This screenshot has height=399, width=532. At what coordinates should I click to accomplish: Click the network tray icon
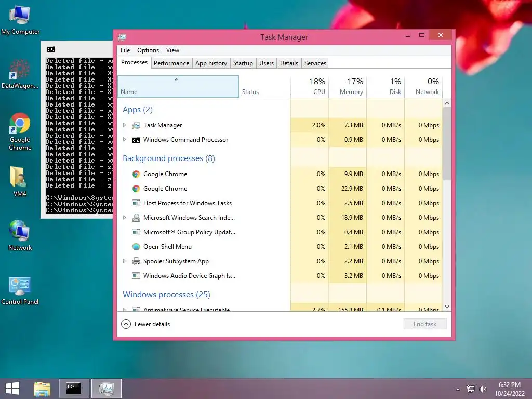pyautogui.click(x=471, y=389)
